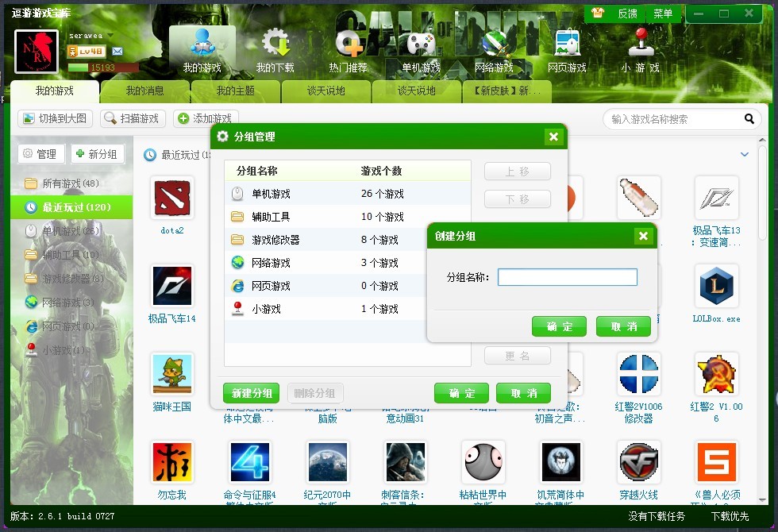This screenshot has height=532, width=778.
Task: Open the 菜单 menu
Action: 663,13
